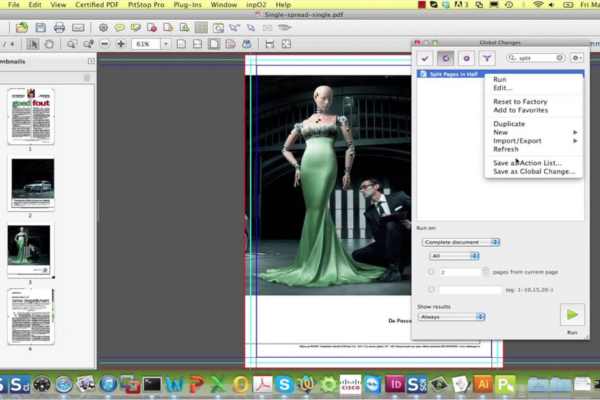Choose Duplicate from context menu
600x400 pixels.
pos(509,124)
